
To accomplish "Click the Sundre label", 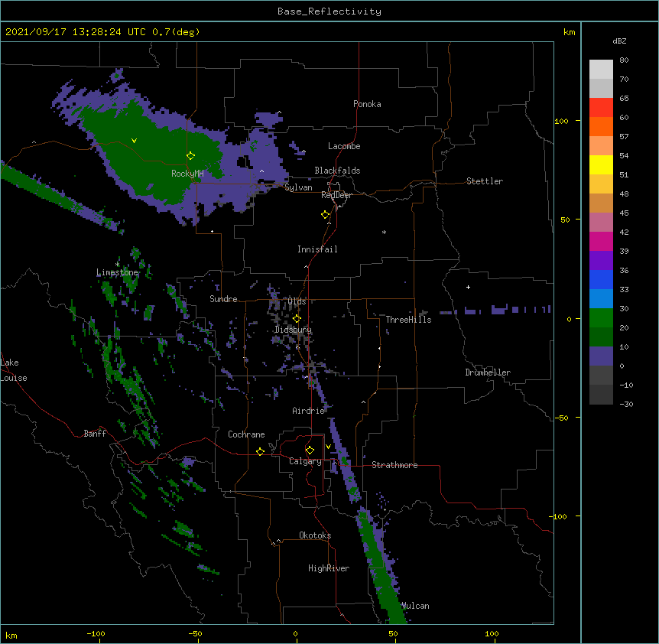I will (223, 299).
